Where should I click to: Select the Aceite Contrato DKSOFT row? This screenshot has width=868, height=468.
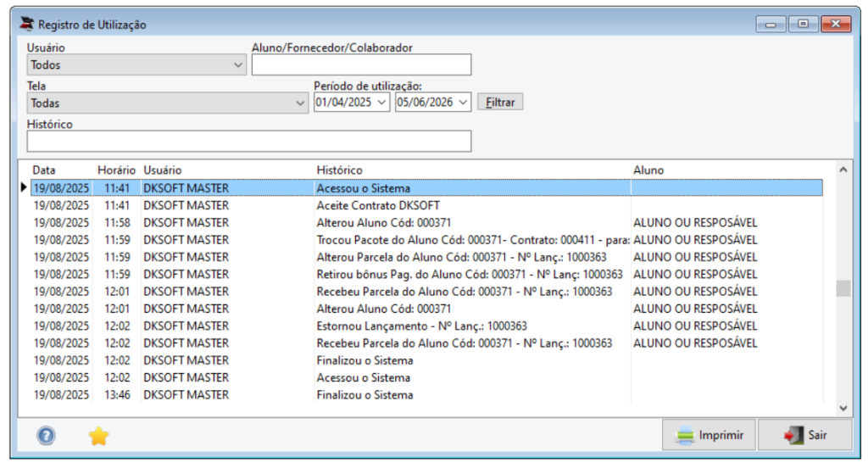(427, 205)
